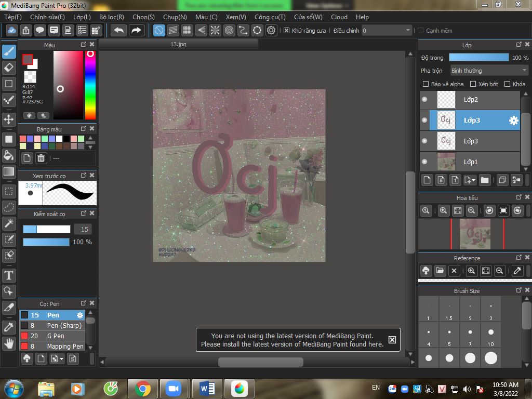This screenshot has width=532, height=399.
Task: Hide the Lớp2 layer
Action: pyautogui.click(x=424, y=99)
